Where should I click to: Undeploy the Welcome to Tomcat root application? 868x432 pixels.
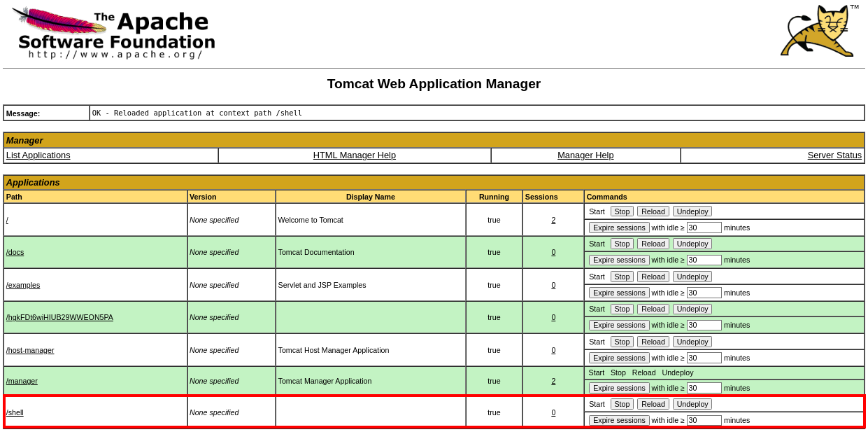692,211
